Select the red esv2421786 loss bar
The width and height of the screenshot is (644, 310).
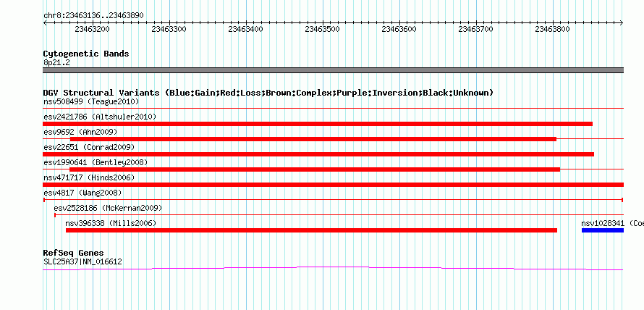click(318, 124)
